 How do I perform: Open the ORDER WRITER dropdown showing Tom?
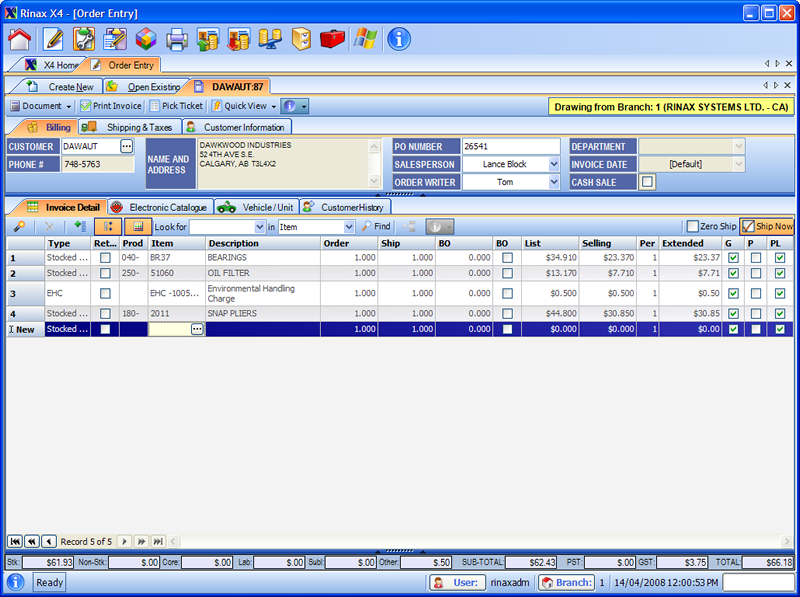(554, 182)
